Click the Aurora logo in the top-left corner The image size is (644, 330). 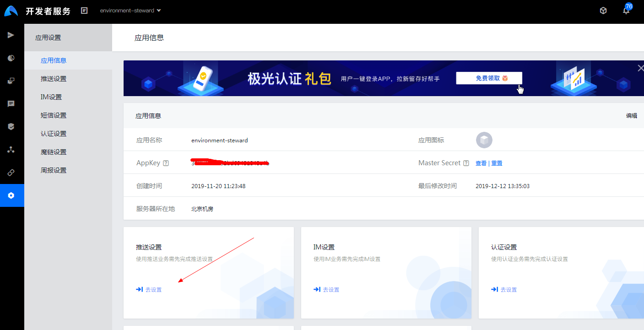11,11
